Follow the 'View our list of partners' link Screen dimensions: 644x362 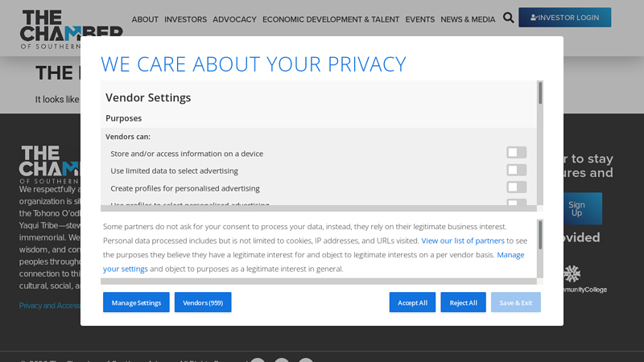(463, 241)
